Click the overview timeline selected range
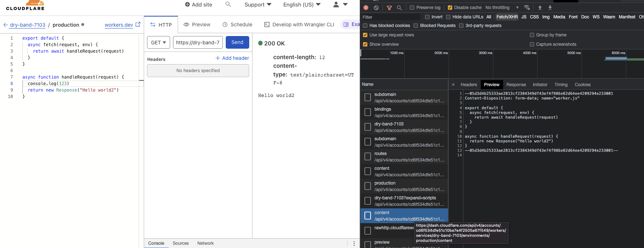Screen dimensions: 644x248 [x=616, y=58]
